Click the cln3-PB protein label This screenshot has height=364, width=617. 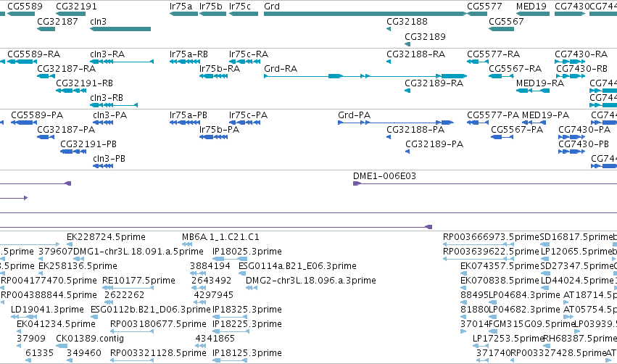coord(109,158)
